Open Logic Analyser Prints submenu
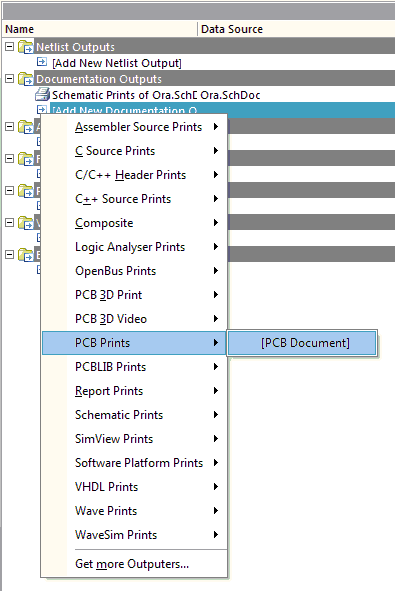395x591 pixels. pos(135,247)
